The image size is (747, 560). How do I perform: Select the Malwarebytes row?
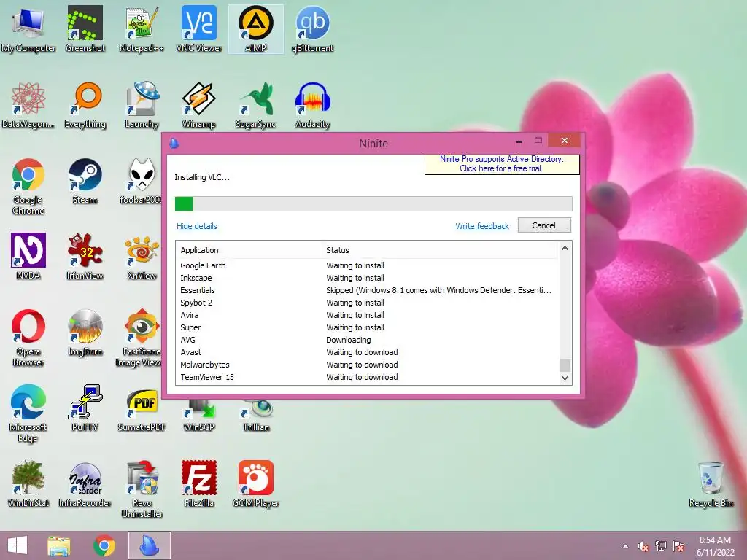(367, 365)
